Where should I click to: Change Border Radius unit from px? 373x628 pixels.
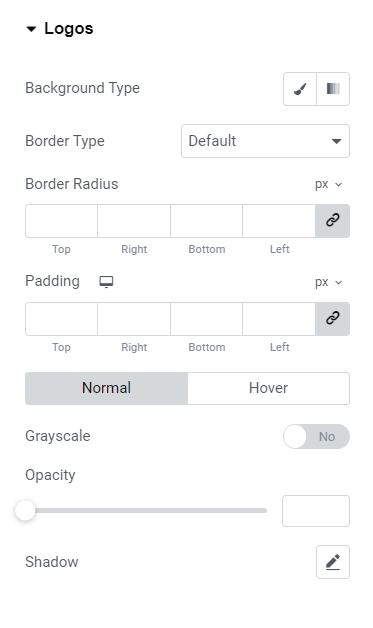[x=328, y=184]
